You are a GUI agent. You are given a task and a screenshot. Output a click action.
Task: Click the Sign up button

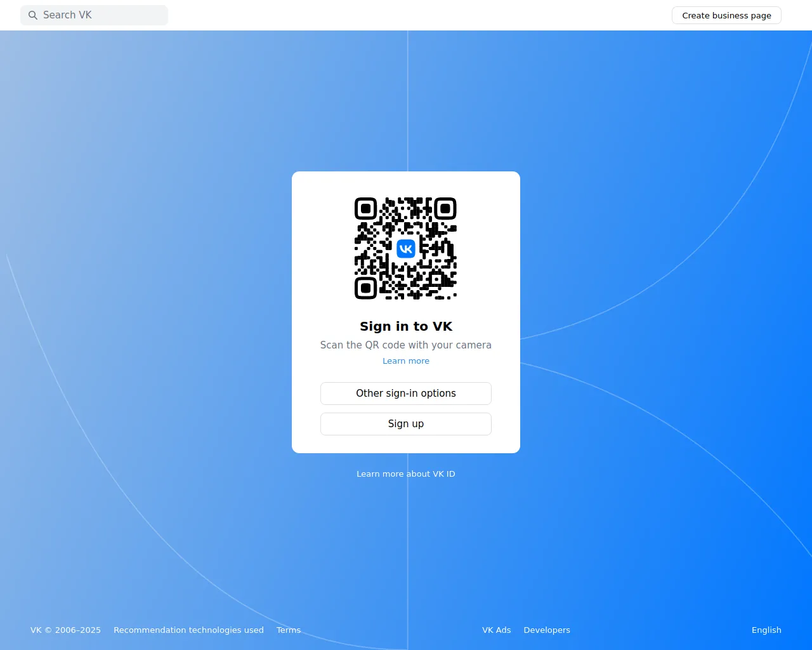tap(406, 424)
